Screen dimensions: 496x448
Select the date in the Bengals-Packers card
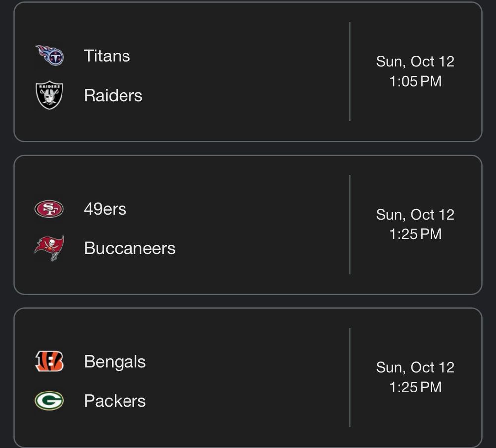pos(415,367)
